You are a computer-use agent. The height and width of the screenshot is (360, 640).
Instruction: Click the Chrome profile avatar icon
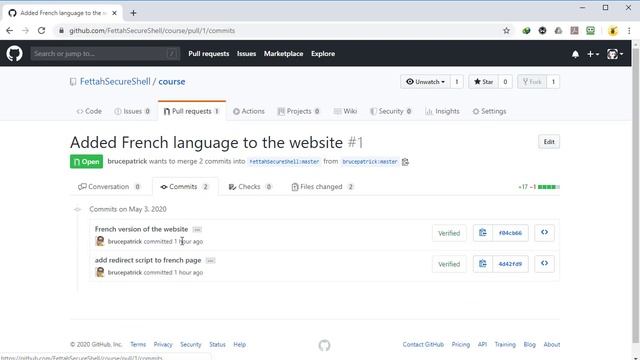[613, 31]
